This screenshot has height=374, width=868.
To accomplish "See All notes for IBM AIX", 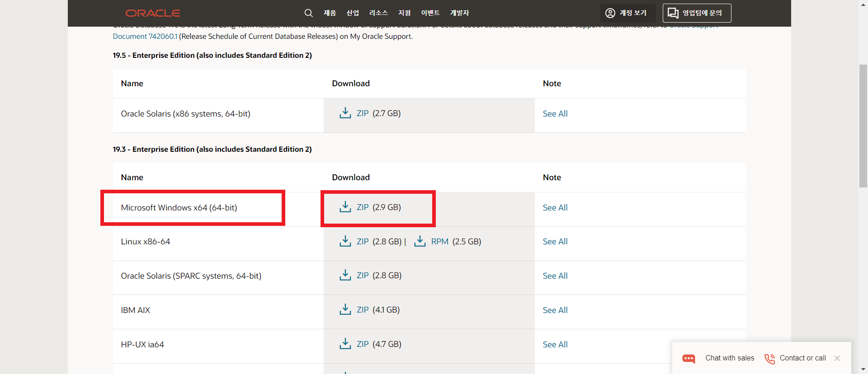I will (x=555, y=310).
